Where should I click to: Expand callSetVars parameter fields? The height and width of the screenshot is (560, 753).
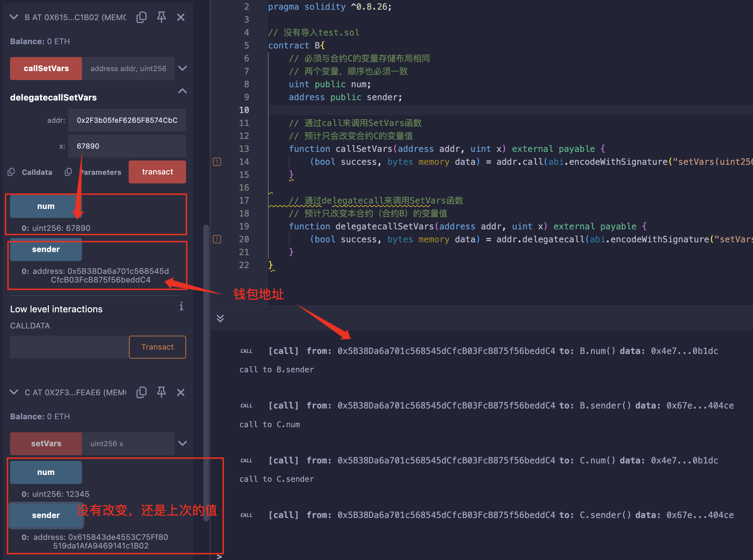[183, 68]
